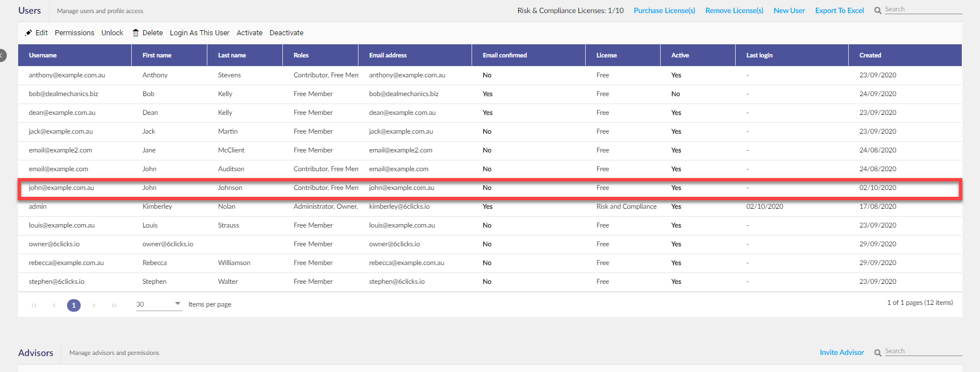Image resolution: width=980 pixels, height=372 pixels.
Task: Click the Advisors search magnifier icon
Action: (878, 353)
